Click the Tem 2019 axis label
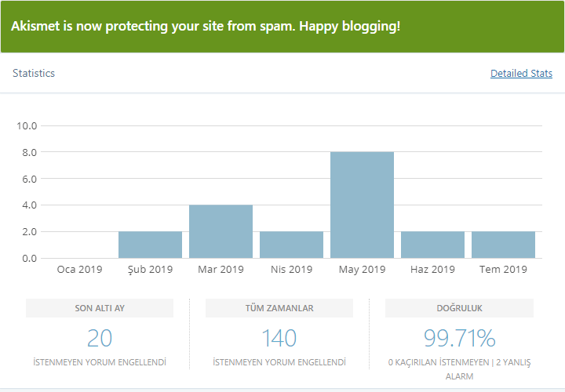Image resolution: width=565 pixels, height=392 pixels. (x=503, y=269)
